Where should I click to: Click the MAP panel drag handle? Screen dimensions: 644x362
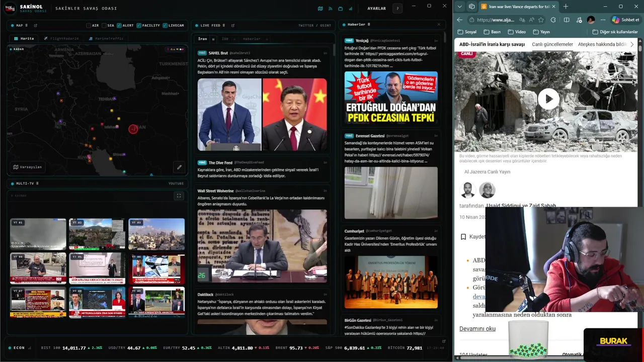point(27,25)
